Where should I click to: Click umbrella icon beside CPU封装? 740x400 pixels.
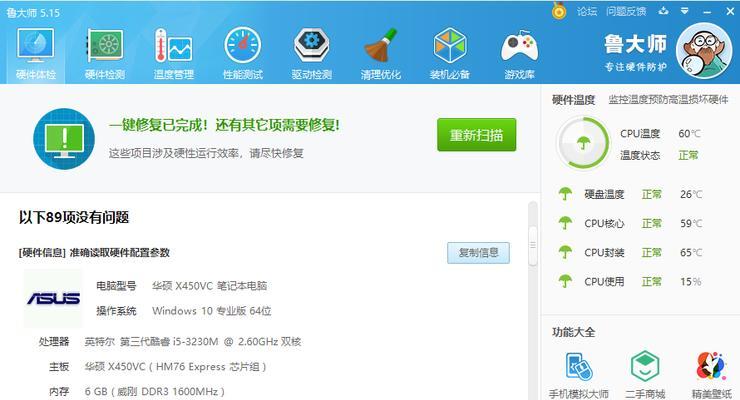tap(565, 252)
